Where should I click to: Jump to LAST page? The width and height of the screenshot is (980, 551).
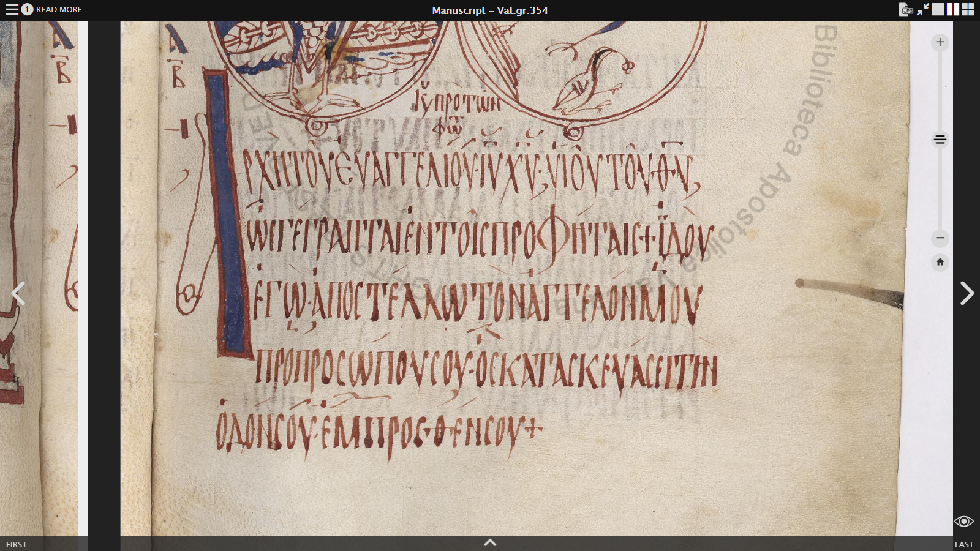964,544
